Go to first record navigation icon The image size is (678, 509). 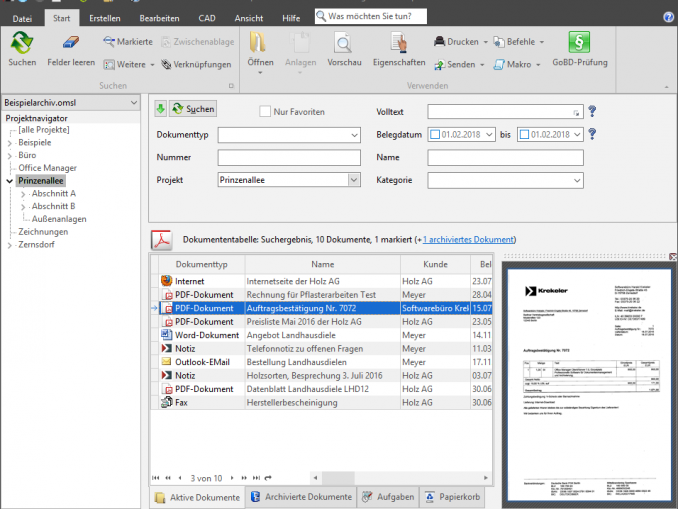coord(156,478)
